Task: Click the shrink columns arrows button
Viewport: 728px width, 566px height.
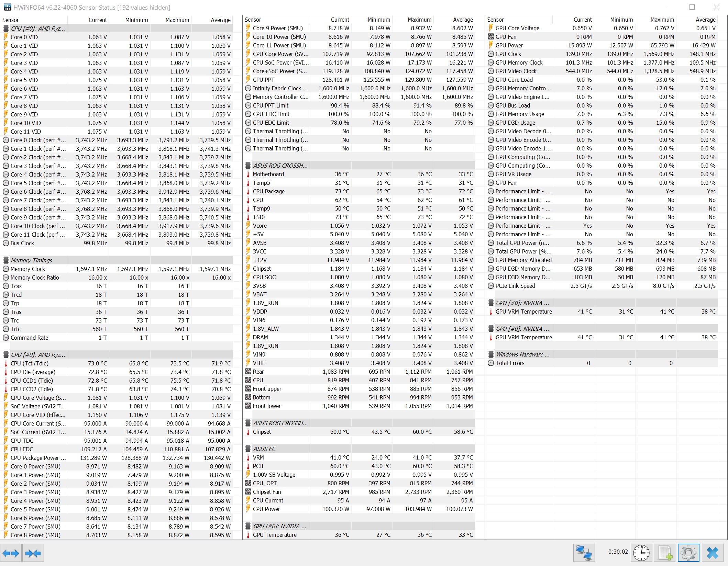Action: [x=33, y=553]
